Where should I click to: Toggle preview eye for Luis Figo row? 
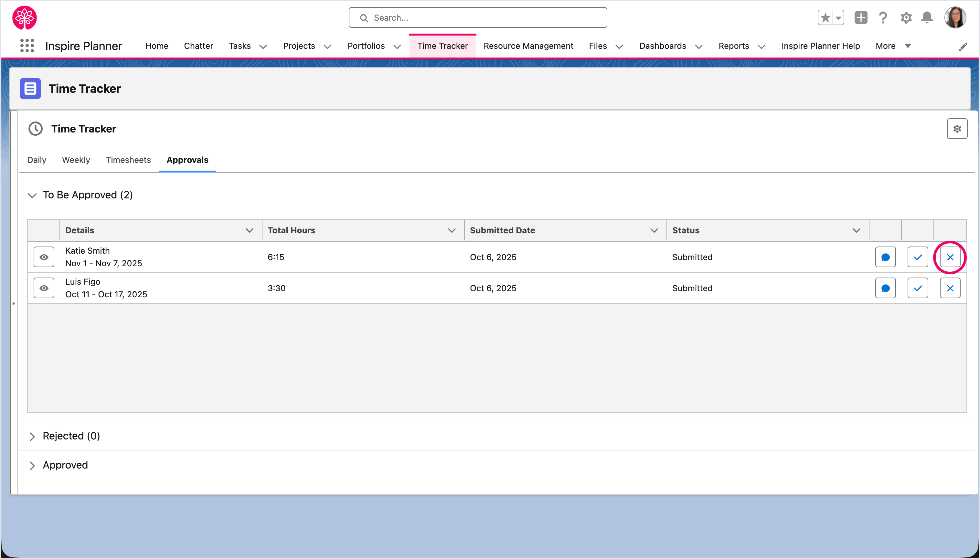coord(44,288)
